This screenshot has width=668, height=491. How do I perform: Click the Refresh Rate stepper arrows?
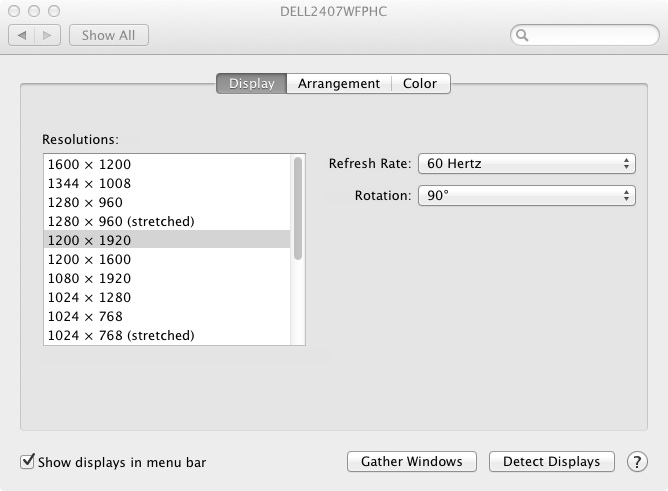tap(626, 164)
